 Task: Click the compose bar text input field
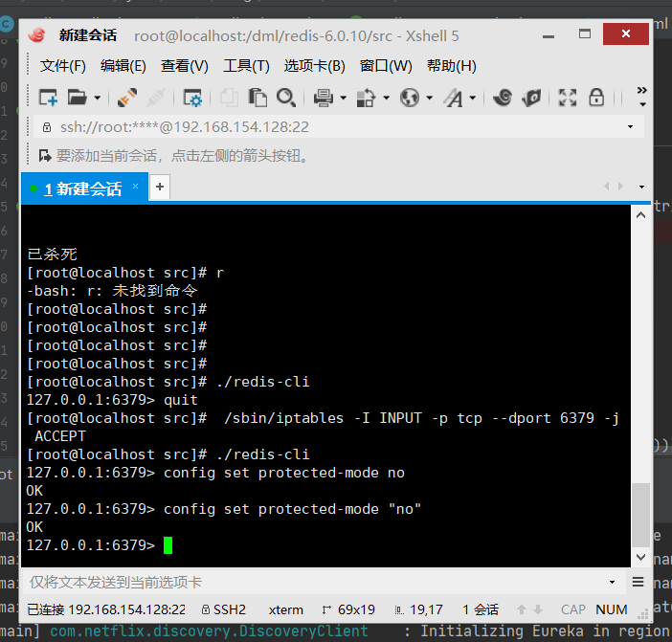pos(306,582)
